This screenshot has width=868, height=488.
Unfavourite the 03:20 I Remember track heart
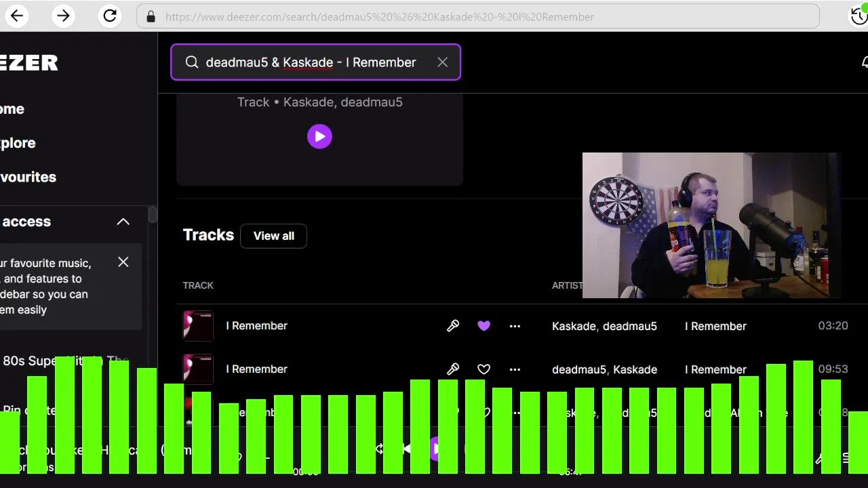tap(484, 326)
